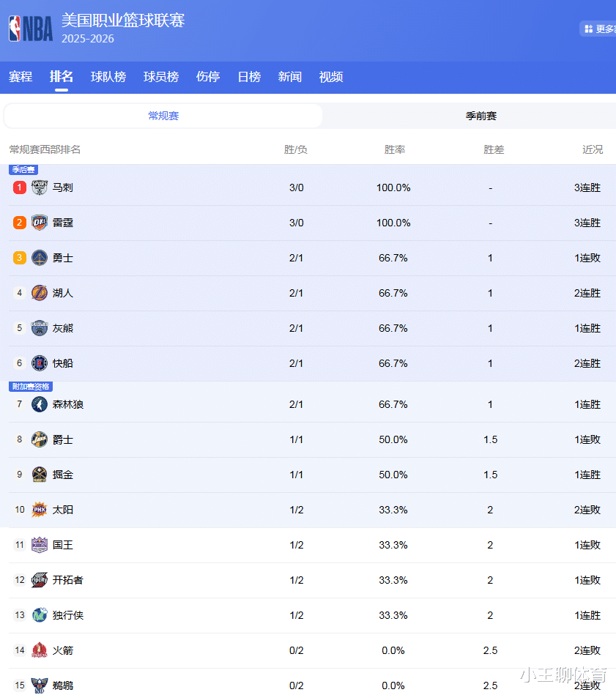Click the Suns PHX team logo

[40, 510]
